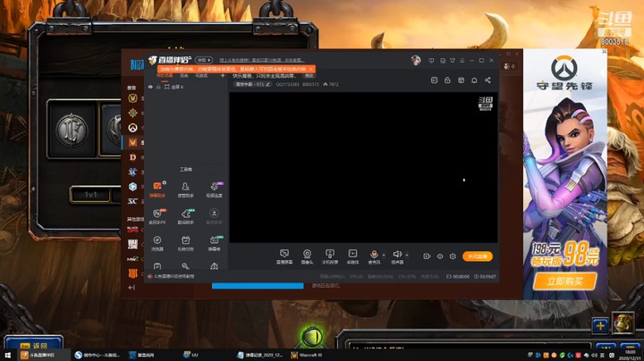Select Call of Duty Warzone in the sidebar
This screenshot has width=644, height=361.
click(x=132, y=245)
